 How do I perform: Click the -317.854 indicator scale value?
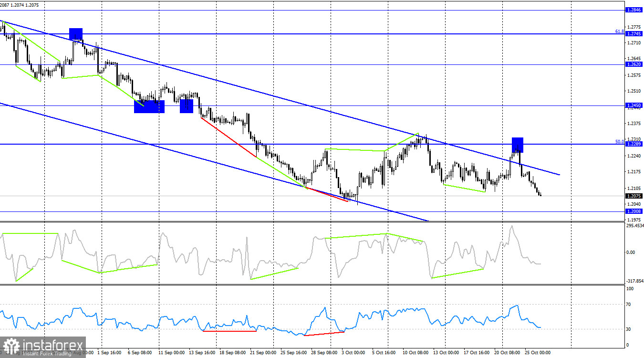[x=634, y=281]
